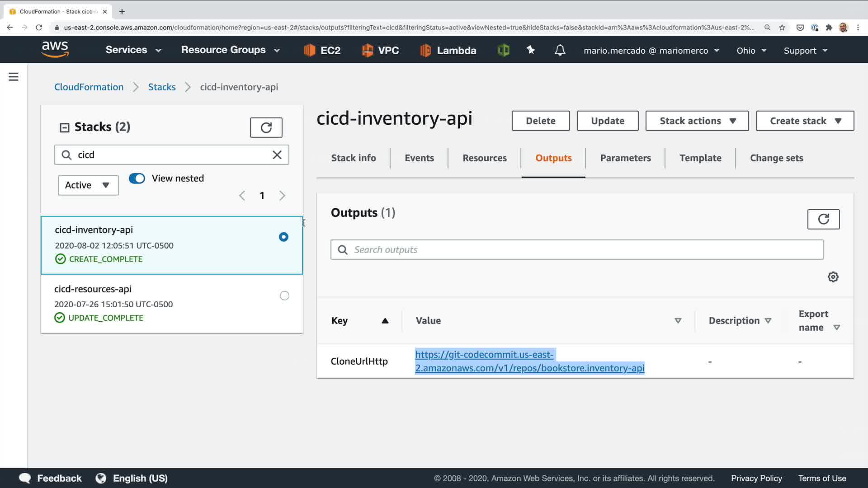Click the Delete stack button

point(540,121)
